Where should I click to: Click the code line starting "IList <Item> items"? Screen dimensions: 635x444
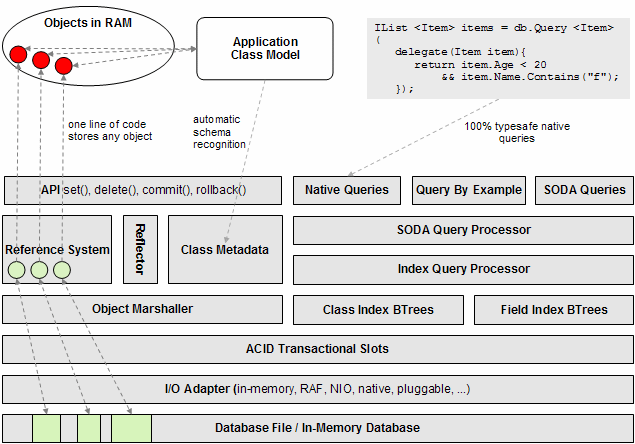point(494,28)
